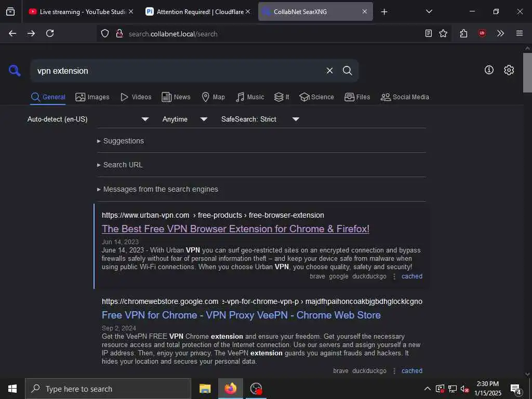Open File Explorer from the taskbar

click(x=205, y=389)
